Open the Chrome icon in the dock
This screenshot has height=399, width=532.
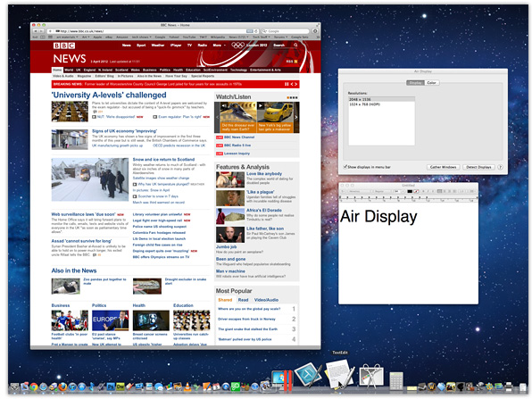[34, 387]
